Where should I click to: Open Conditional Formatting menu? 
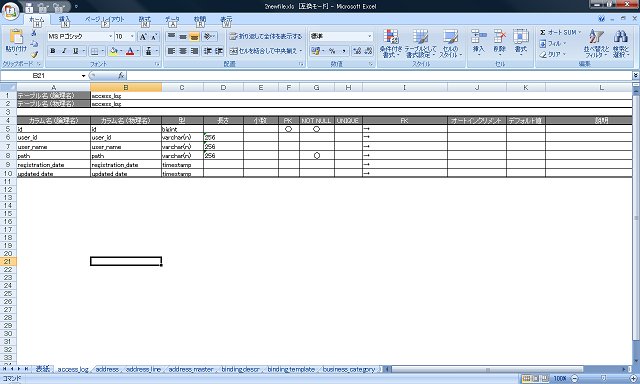pos(391,43)
